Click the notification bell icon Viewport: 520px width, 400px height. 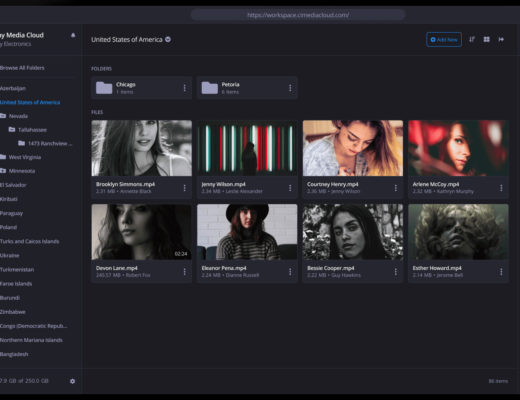coord(73,35)
